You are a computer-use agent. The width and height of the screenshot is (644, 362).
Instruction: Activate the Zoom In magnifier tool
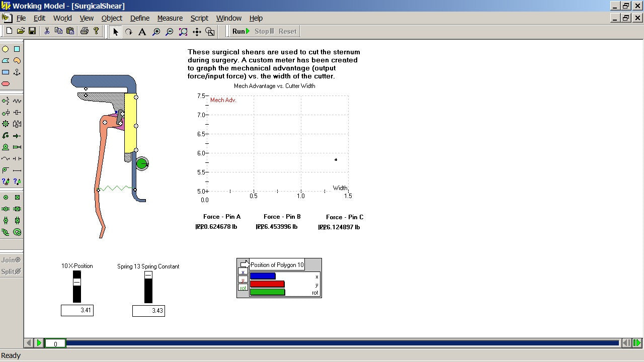156,32
